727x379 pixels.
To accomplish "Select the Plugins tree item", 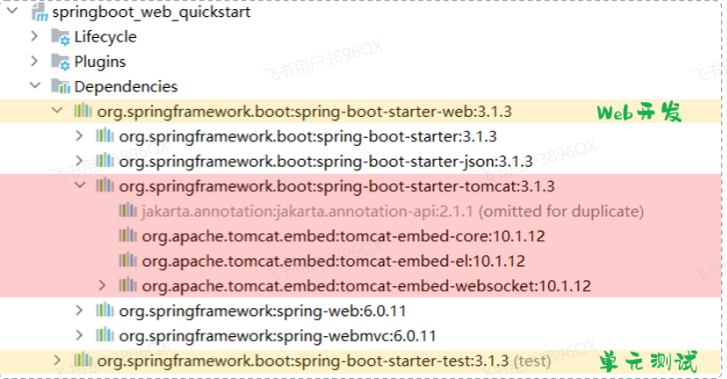I will coord(100,62).
